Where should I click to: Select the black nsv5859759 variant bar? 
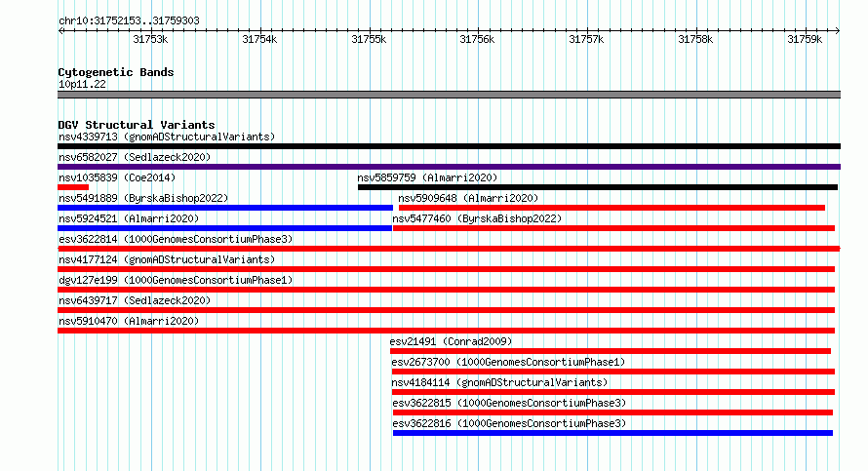click(x=598, y=187)
